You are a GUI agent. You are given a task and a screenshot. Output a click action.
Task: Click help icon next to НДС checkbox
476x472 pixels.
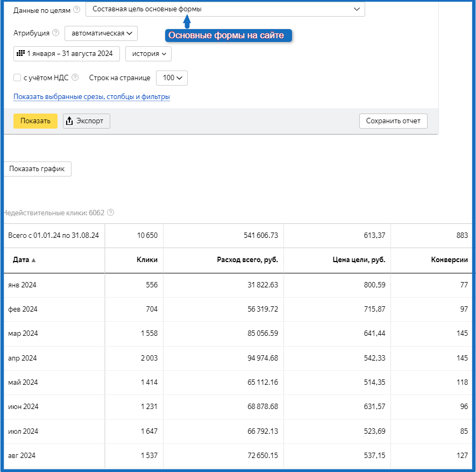pyautogui.click(x=75, y=78)
